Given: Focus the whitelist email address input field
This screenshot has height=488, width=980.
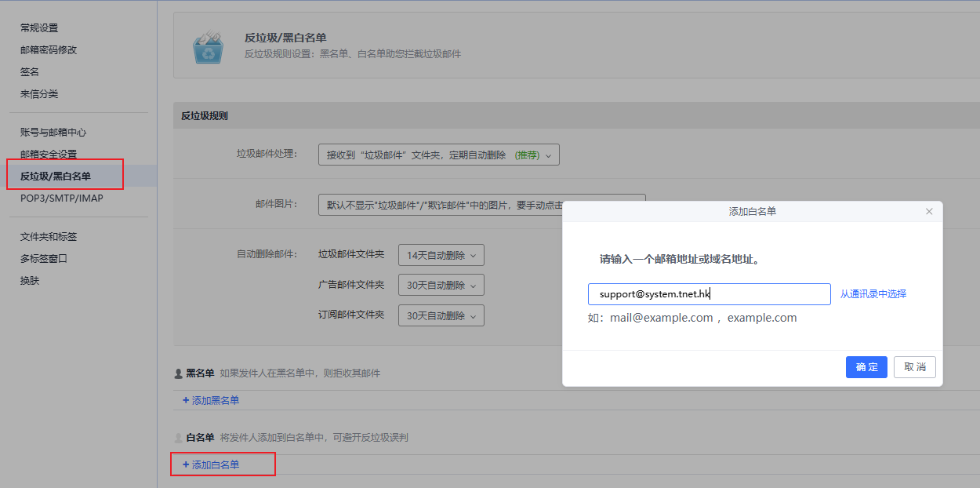Looking at the screenshot, I should tap(709, 294).
